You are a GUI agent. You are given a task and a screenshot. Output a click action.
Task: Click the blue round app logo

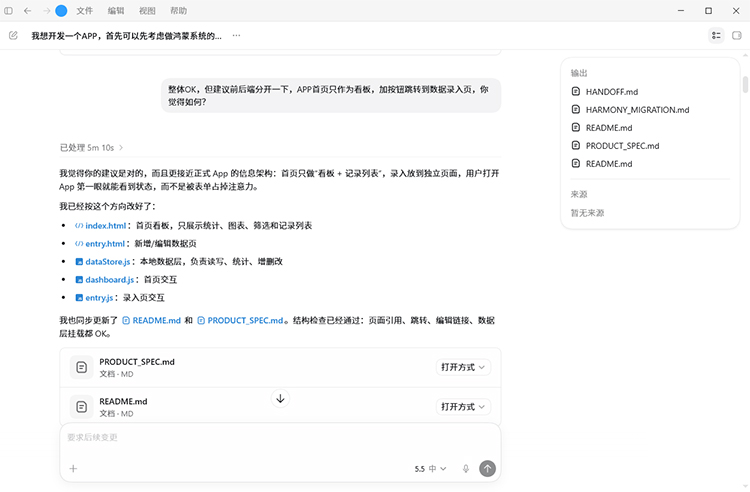point(61,11)
